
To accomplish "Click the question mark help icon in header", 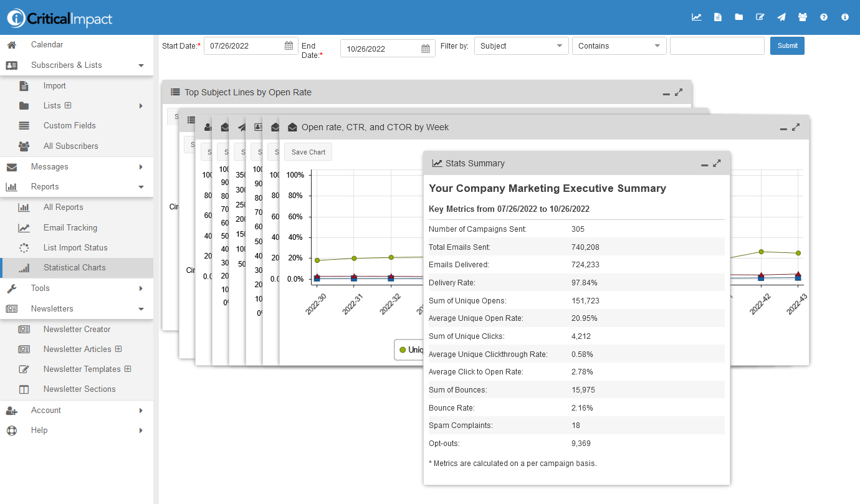I will tap(824, 17).
